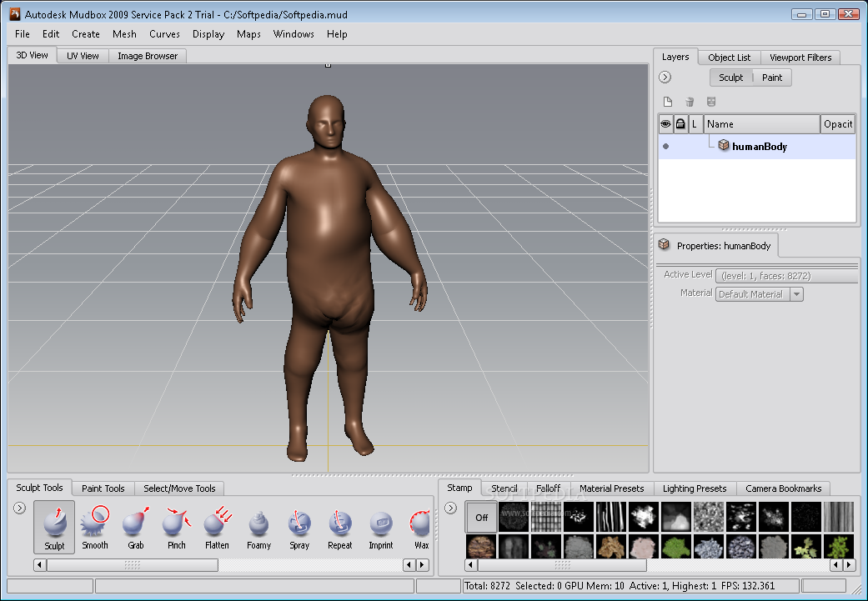Open the Default Material dropdown
The height and width of the screenshot is (601, 868).
tap(796, 294)
